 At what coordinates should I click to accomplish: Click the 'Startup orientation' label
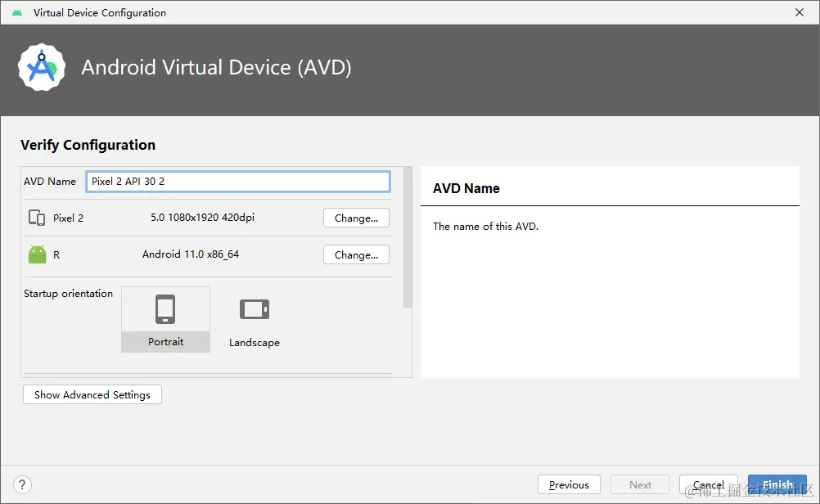(68, 293)
